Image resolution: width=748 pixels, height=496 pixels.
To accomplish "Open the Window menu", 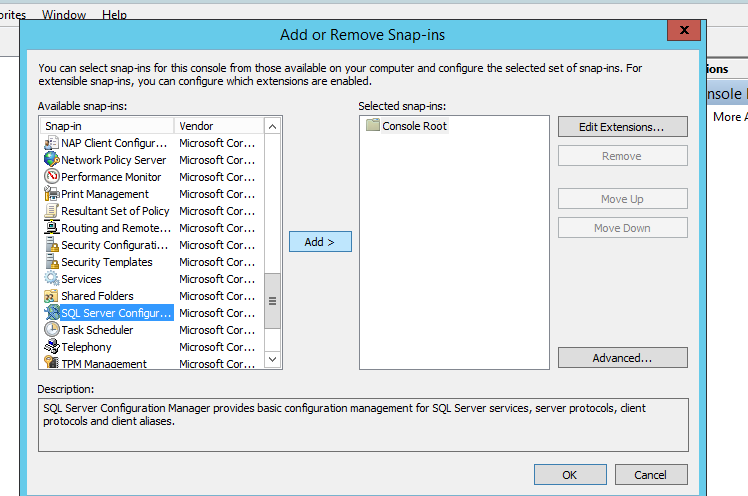I will point(64,15).
